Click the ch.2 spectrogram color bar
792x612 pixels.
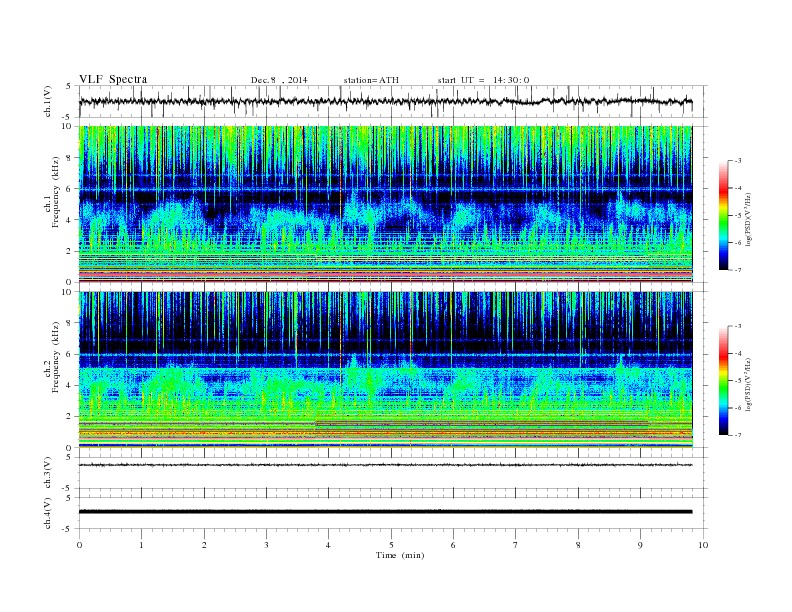point(723,380)
